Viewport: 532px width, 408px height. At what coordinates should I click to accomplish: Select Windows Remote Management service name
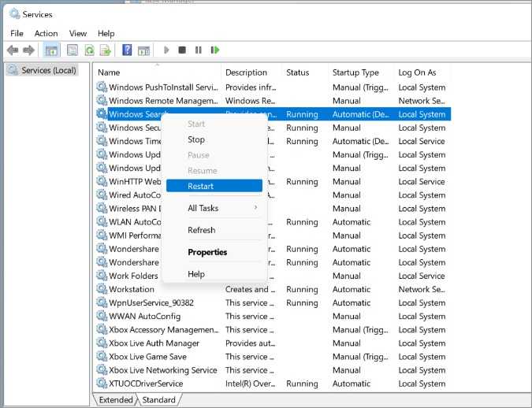[x=163, y=101]
